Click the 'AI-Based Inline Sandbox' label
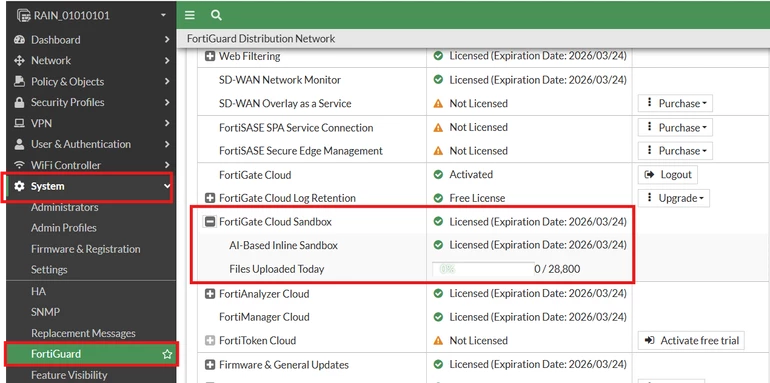 [x=283, y=245]
